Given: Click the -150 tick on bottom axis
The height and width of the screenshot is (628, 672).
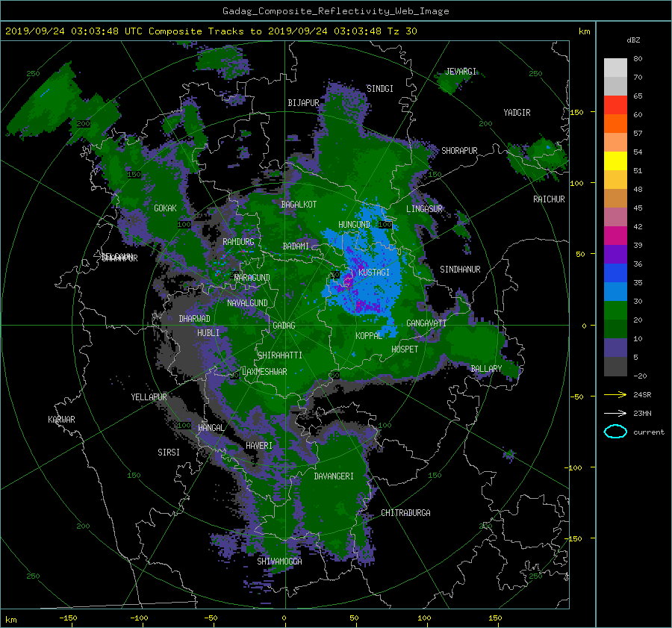Looking at the screenshot, I should point(68,618).
